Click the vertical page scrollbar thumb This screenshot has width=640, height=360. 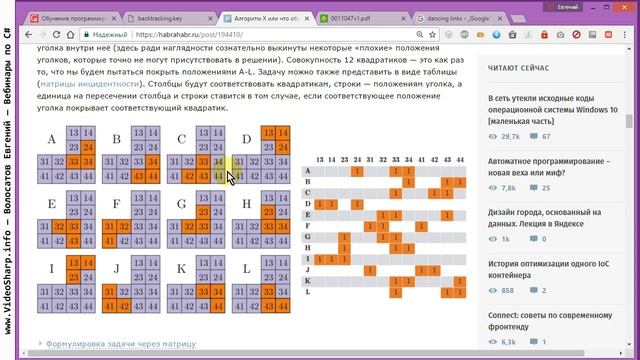click(x=629, y=122)
